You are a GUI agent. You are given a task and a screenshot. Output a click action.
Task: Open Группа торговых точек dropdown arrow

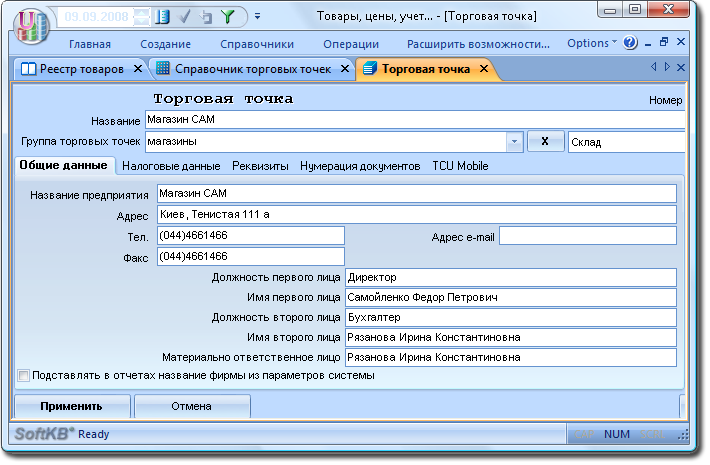click(x=514, y=142)
